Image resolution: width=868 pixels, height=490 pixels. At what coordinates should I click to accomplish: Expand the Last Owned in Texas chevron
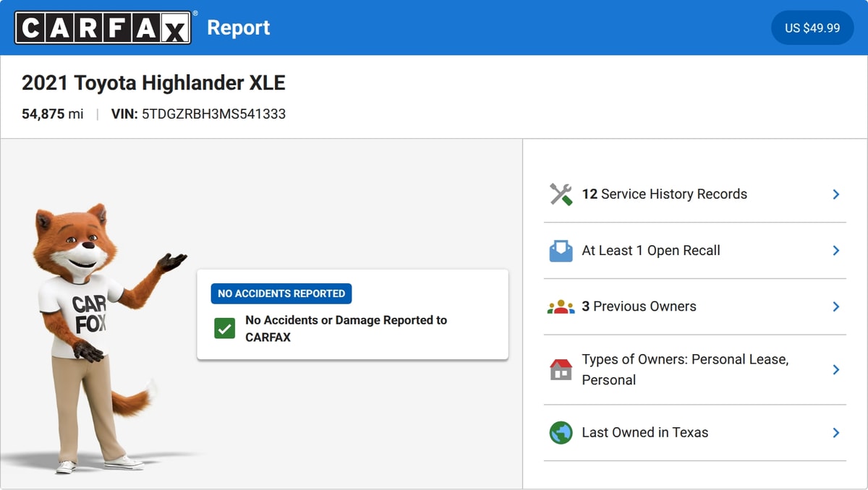(835, 433)
